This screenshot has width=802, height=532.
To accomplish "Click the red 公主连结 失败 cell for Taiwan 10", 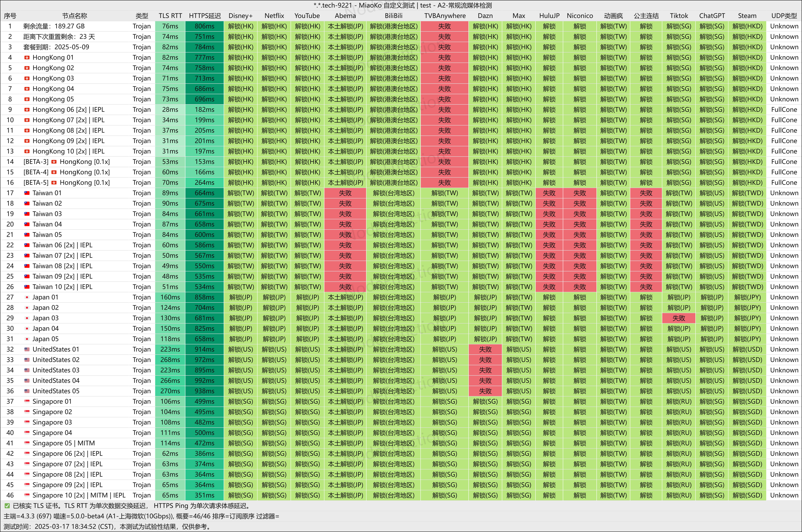I will click(x=646, y=287).
